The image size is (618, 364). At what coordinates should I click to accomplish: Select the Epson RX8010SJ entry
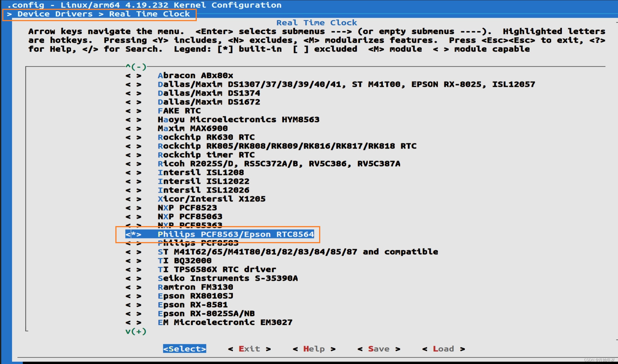click(195, 296)
